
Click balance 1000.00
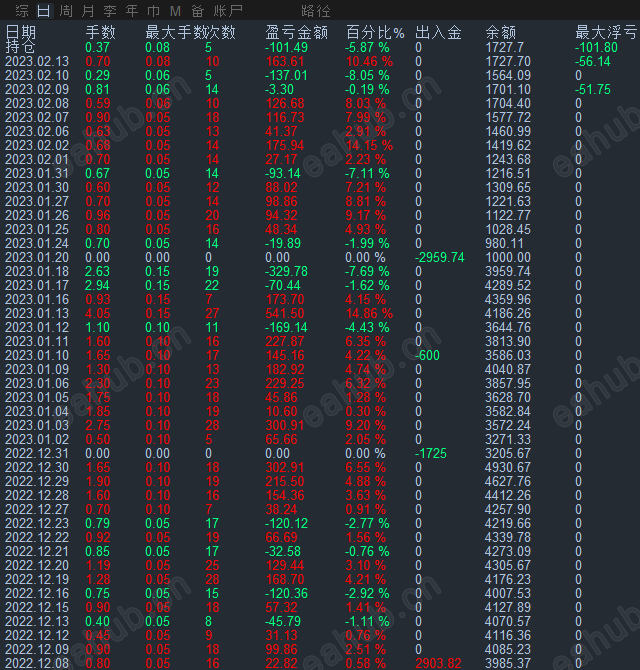point(508,257)
